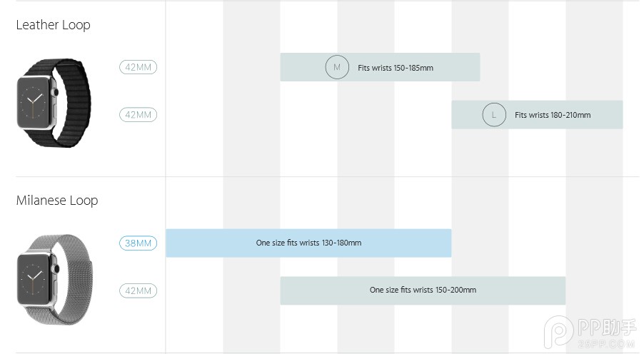Select the second 42MM Leather Loop badge
The image size is (644, 354).
138,115
